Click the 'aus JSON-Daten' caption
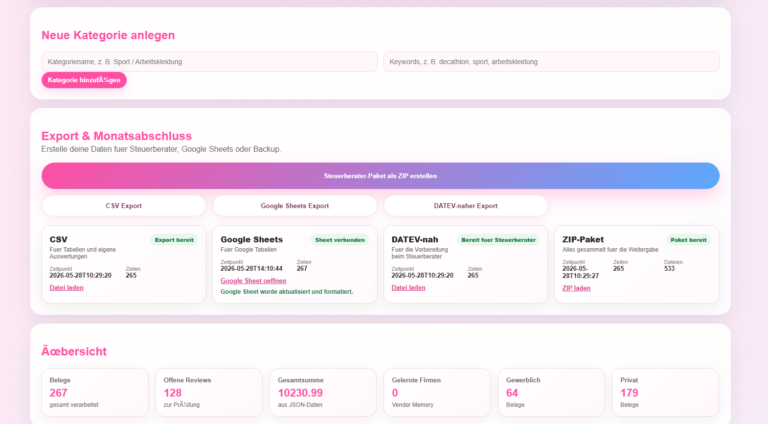768x424 pixels. (x=300, y=405)
